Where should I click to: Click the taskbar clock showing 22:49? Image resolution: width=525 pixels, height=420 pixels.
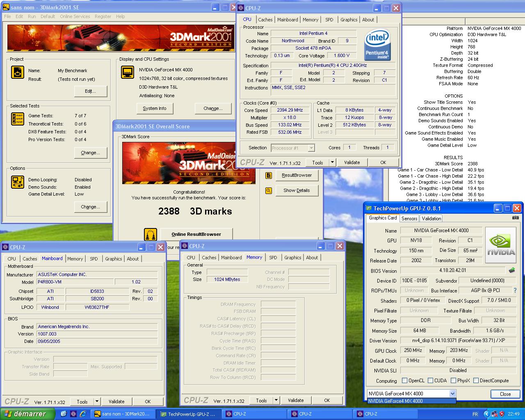coord(514,414)
